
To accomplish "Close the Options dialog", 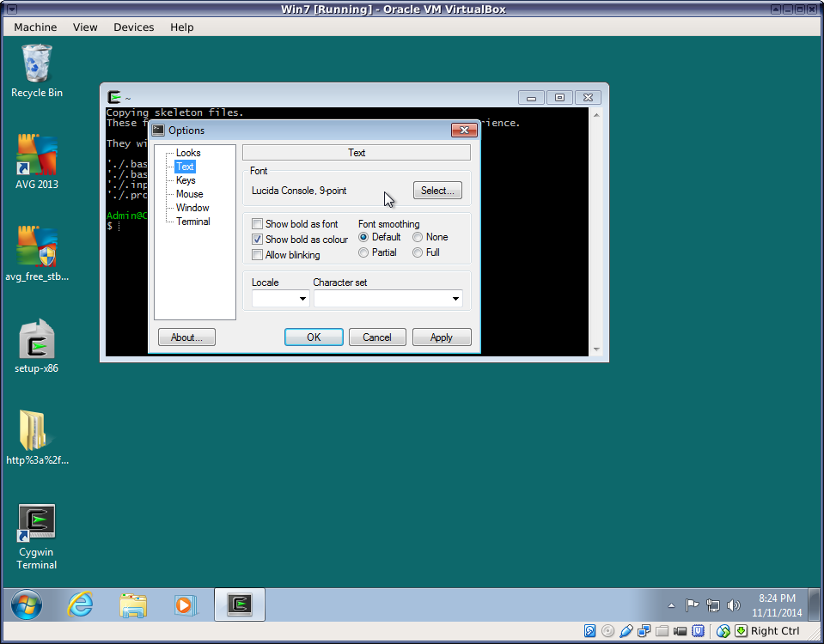I will coord(465,130).
